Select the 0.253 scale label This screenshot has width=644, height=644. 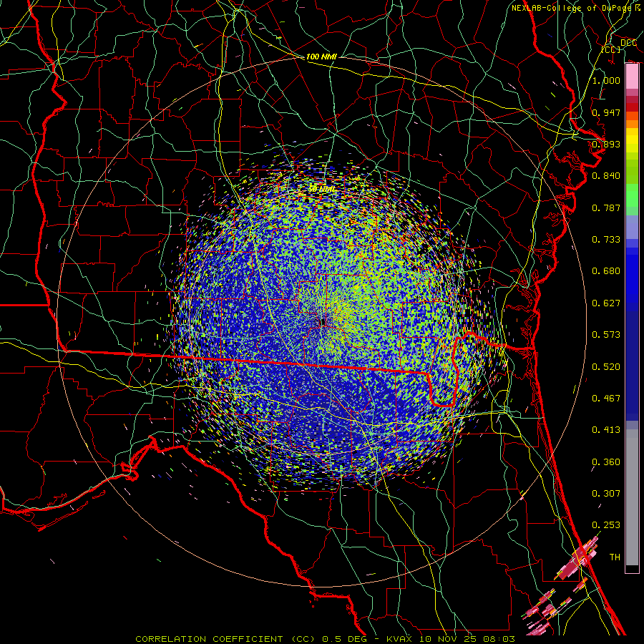(606, 525)
